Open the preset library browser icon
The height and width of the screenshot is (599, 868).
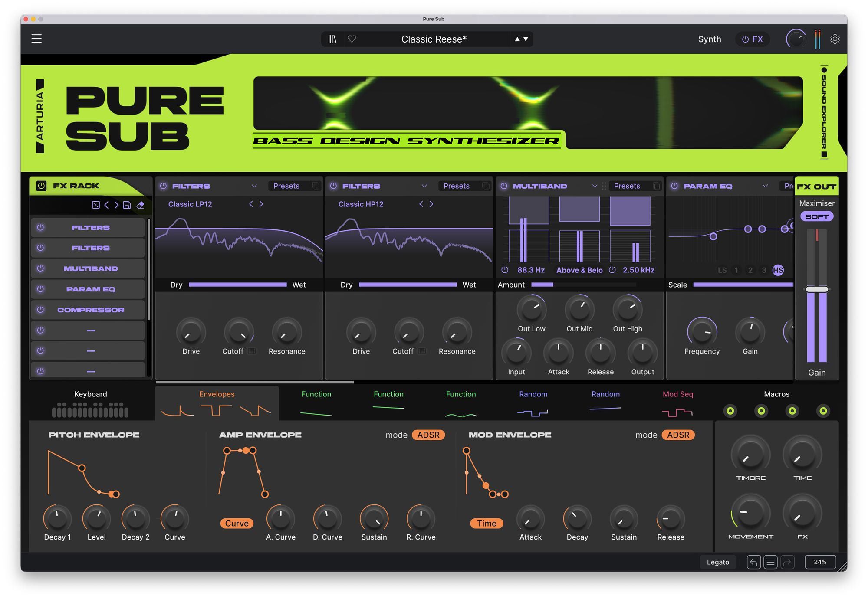332,39
